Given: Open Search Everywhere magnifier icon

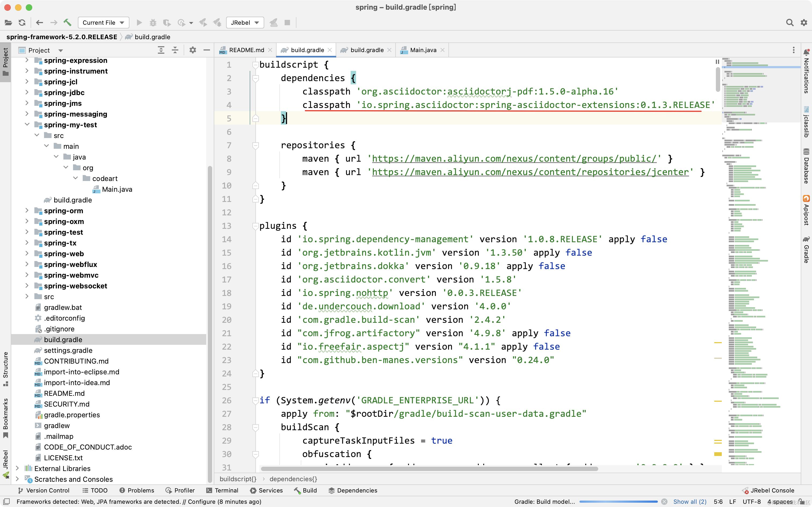Looking at the screenshot, I should 789,23.
